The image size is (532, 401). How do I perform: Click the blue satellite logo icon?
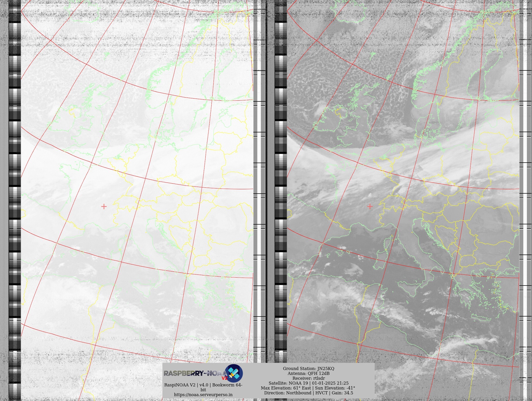coord(234,373)
